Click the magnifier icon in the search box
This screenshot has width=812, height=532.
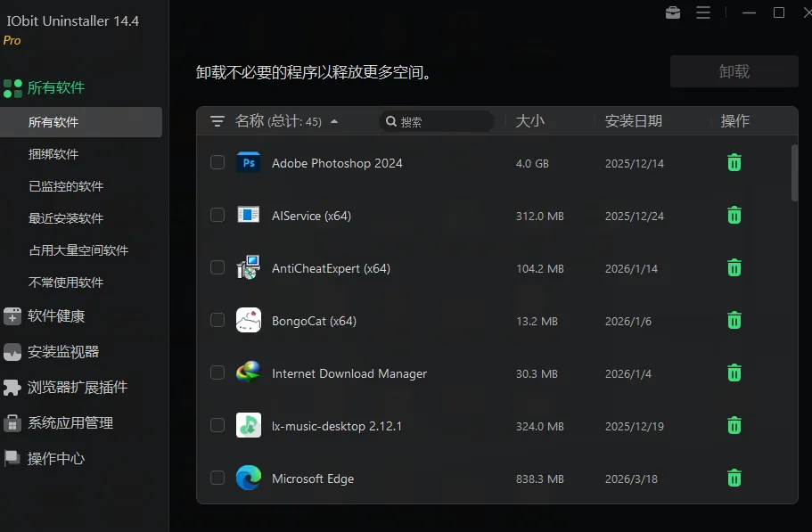[391, 121]
